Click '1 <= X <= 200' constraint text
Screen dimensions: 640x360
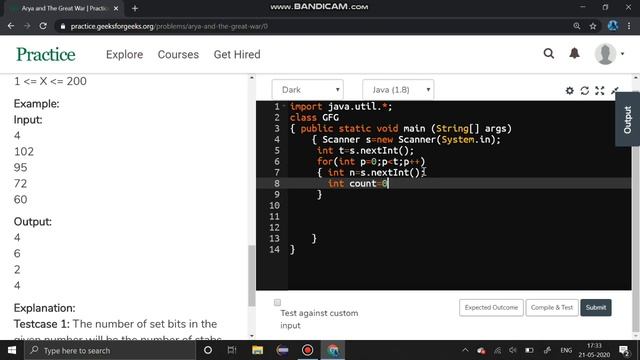[50, 81]
